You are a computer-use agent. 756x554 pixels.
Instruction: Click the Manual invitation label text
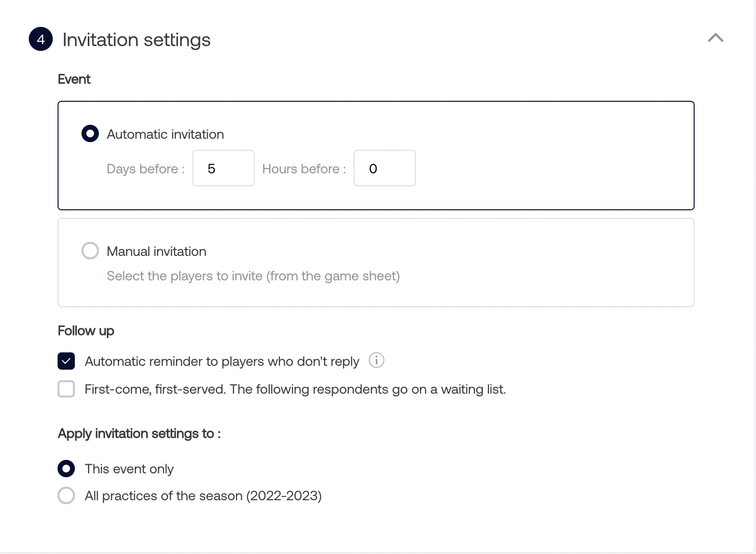(x=156, y=251)
